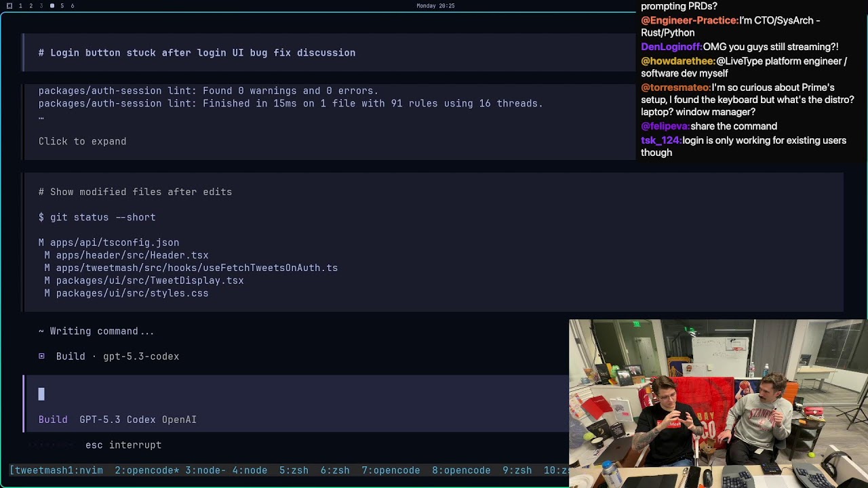Switch to workspace 2 in top bar
Screen dimensions: 868x488
point(31,6)
